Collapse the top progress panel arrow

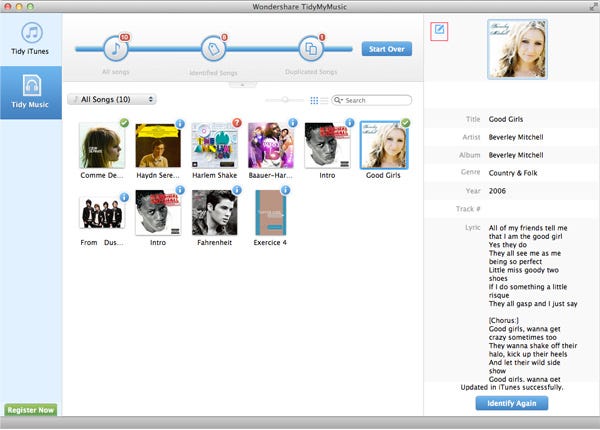[242, 85]
